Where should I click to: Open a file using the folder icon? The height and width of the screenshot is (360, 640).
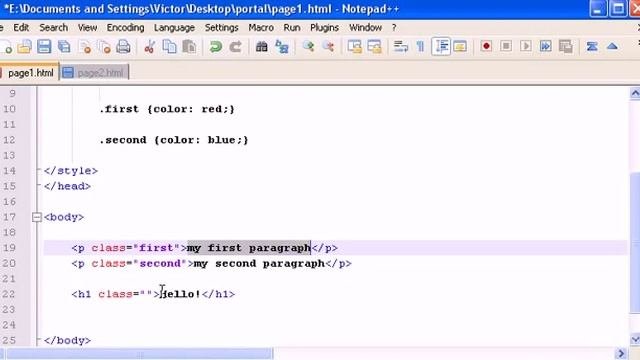(24, 47)
